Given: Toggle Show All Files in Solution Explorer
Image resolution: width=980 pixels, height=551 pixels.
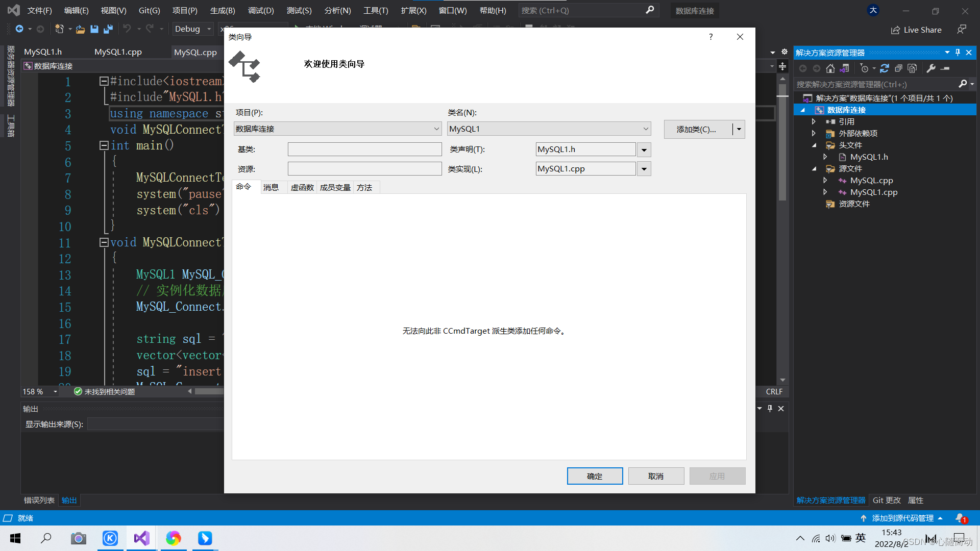Looking at the screenshot, I should pos(912,68).
